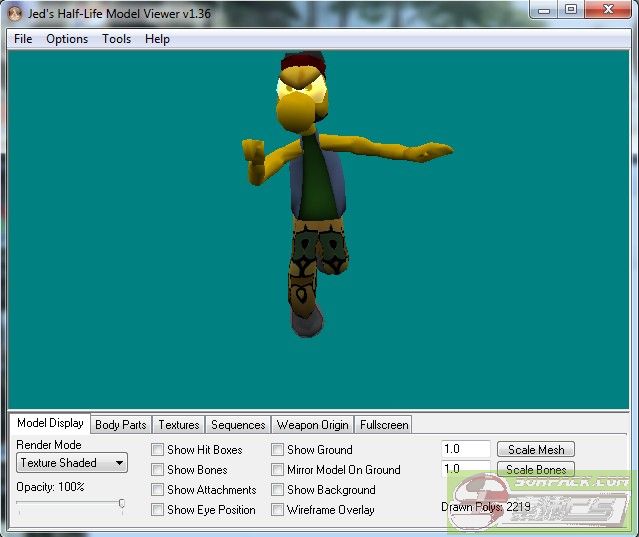This screenshot has height=537, width=639.
Task: Maximize the Model Viewer window
Action: click(x=571, y=10)
